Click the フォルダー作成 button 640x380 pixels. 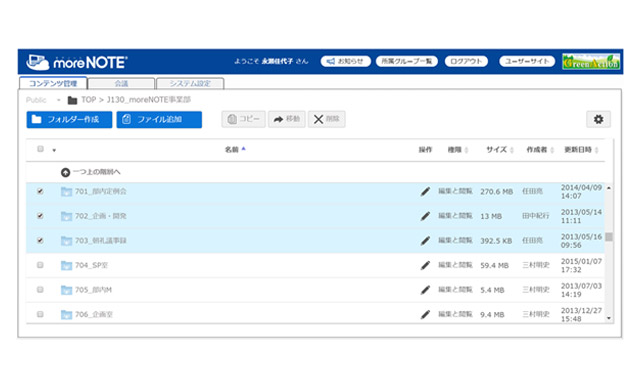tap(69, 120)
